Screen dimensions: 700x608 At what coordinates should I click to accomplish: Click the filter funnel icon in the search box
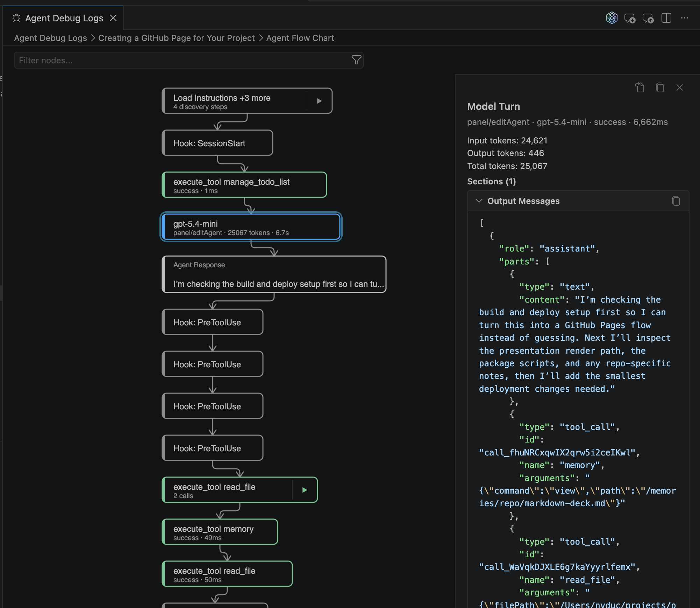356,60
